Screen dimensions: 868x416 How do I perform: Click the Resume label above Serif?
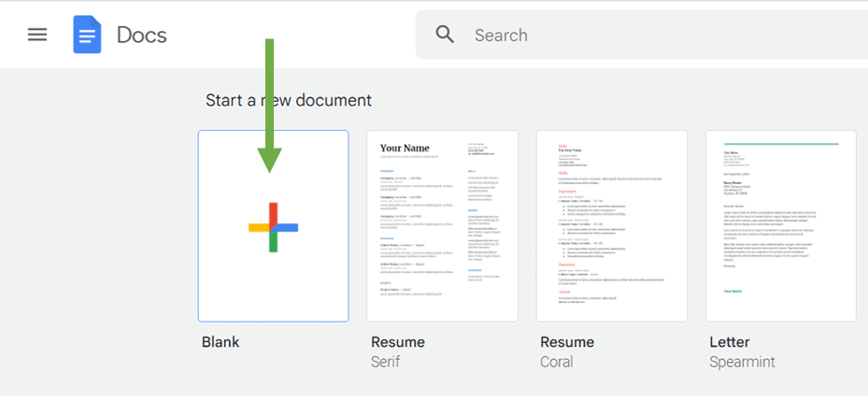pos(397,342)
